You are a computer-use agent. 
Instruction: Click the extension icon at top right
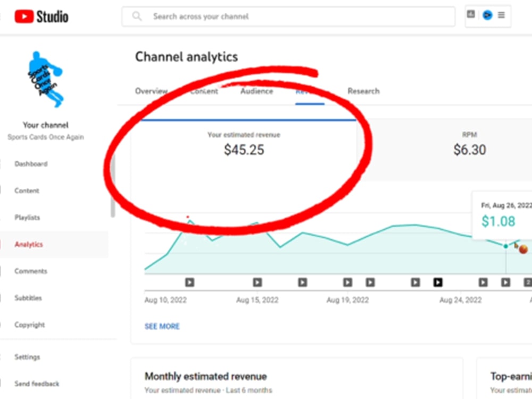(x=471, y=14)
